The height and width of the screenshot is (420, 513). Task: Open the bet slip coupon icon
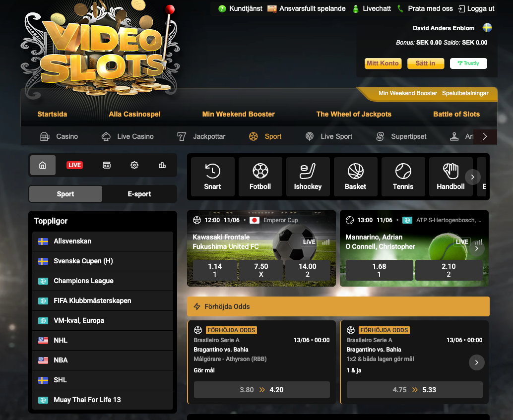tap(107, 165)
